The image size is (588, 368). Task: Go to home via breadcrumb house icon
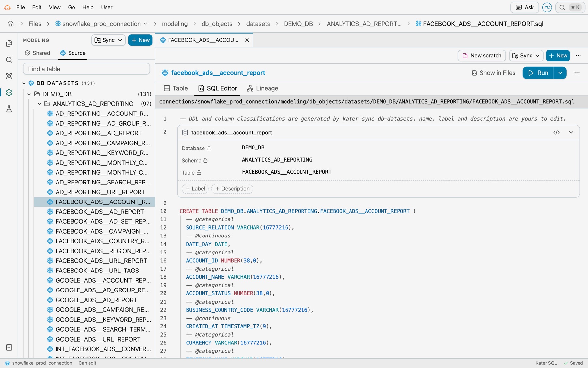pyautogui.click(x=11, y=24)
